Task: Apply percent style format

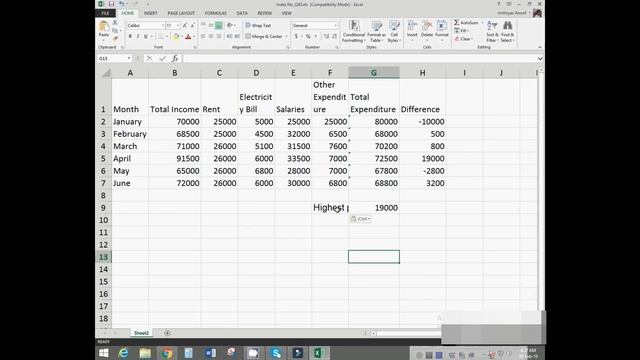Action: pos(308,36)
